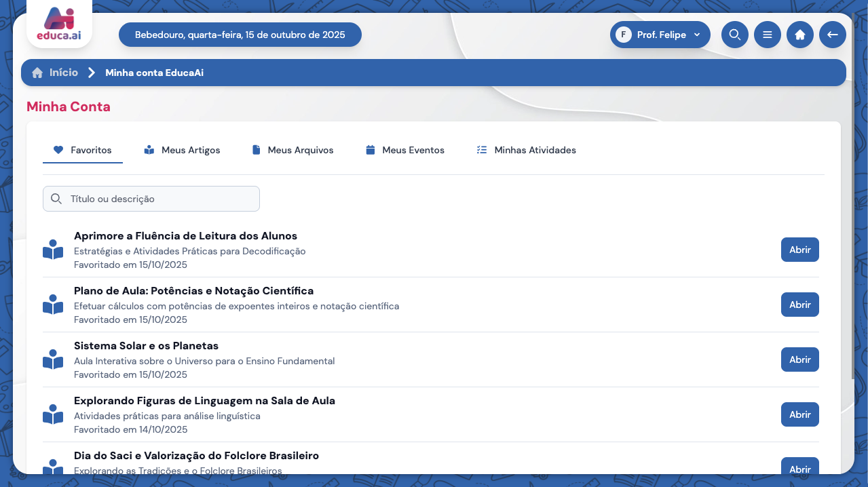The width and height of the screenshot is (868, 487).
Task: Switch to the Meus Artigos tab
Action: coord(182,150)
